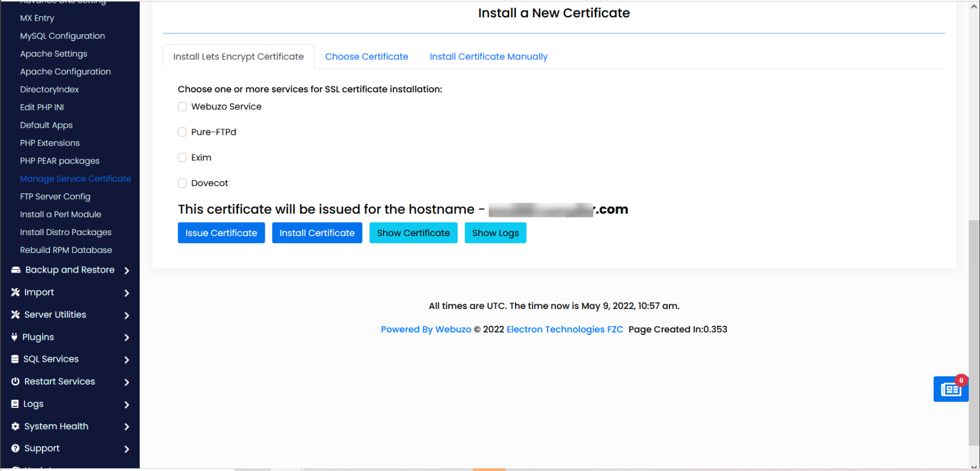980x471 pixels.
Task: Open Electron Technologies FZC footer link
Action: point(564,329)
